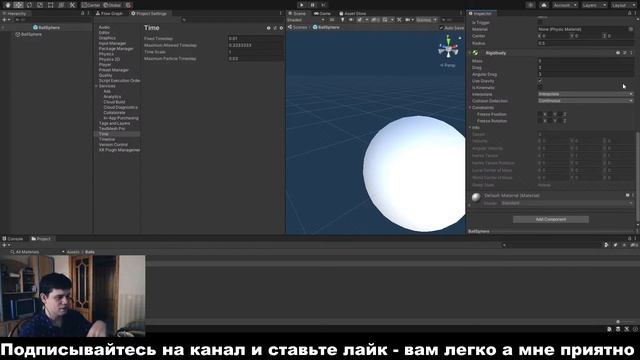Edit the Fixed Timestep field
Screen dimensions: 640x360
point(255,38)
